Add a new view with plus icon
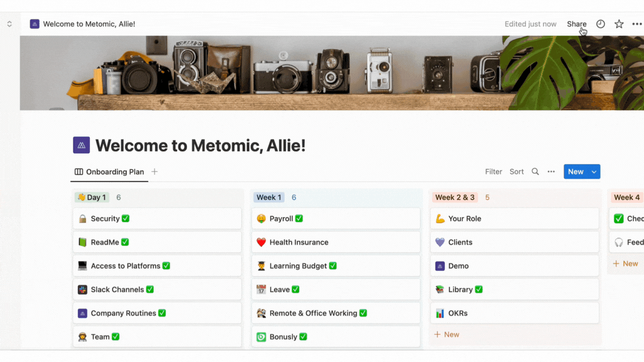 [154, 172]
